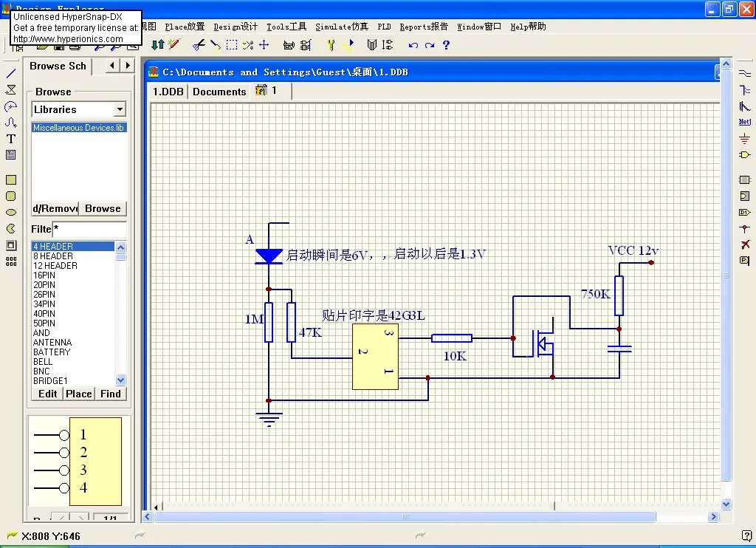Click the Redo arrow icon

(x=430, y=45)
